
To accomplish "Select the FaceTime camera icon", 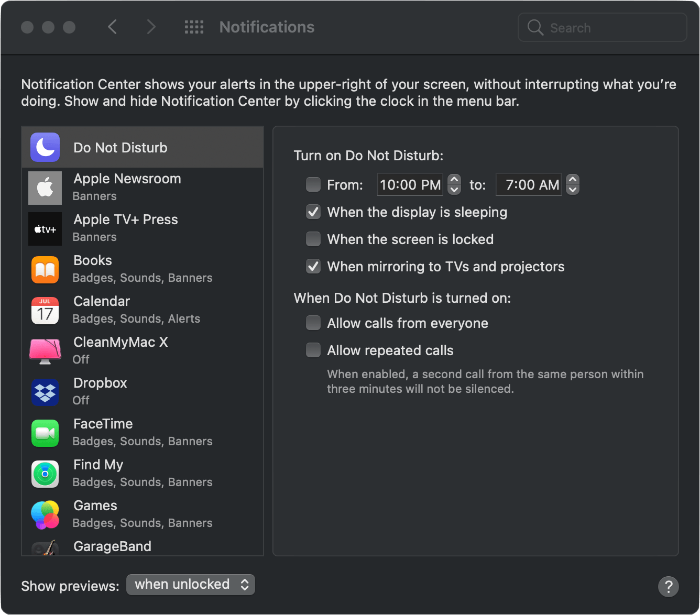I will pos(45,433).
